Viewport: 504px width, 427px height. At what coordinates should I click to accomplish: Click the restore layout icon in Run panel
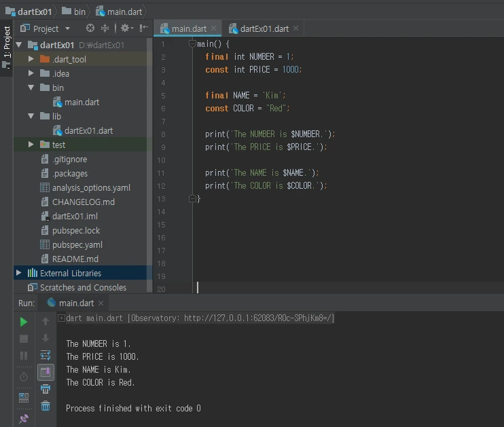[x=24, y=398]
